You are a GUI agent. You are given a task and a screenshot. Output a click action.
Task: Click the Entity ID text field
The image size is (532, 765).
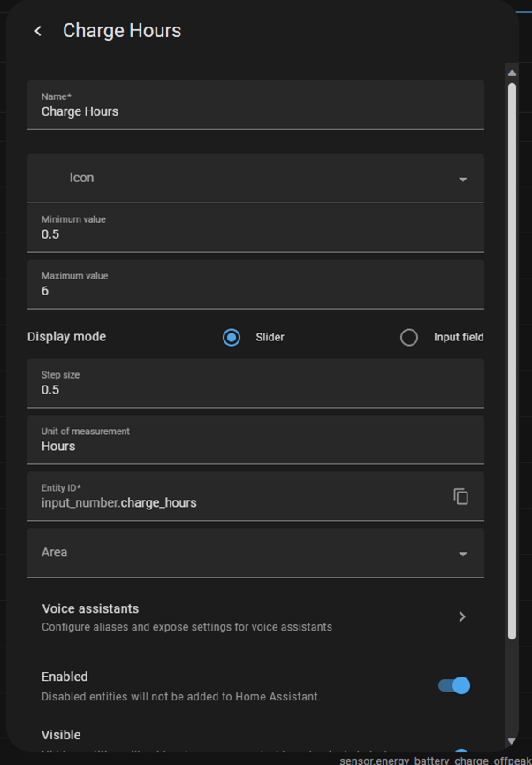239,502
